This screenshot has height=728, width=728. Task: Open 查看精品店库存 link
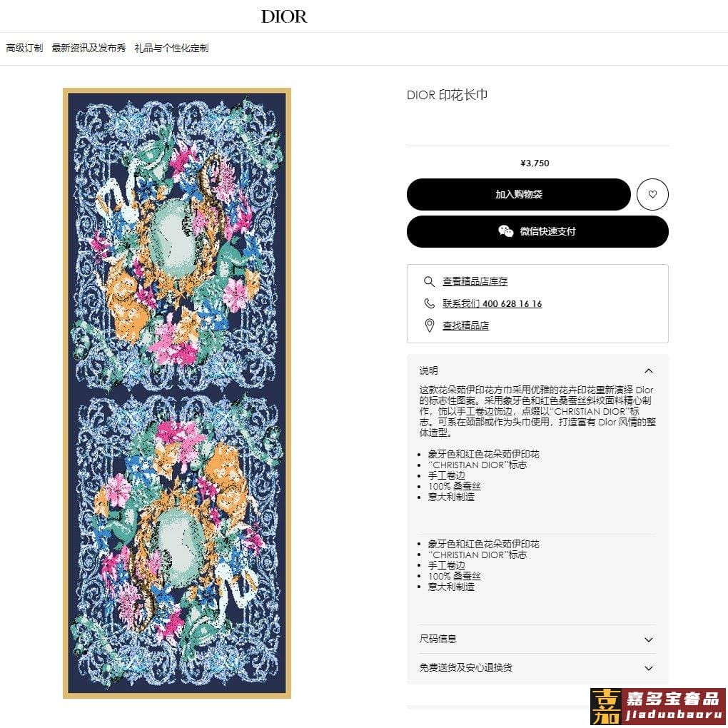[475, 281]
